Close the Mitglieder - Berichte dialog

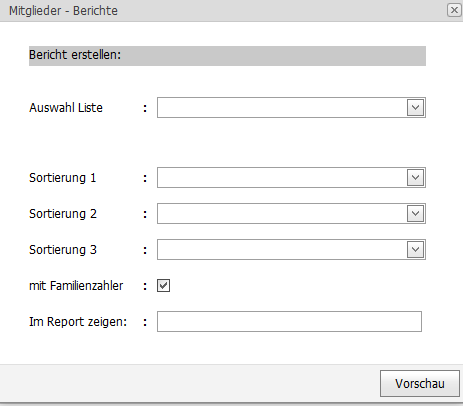[454, 10]
